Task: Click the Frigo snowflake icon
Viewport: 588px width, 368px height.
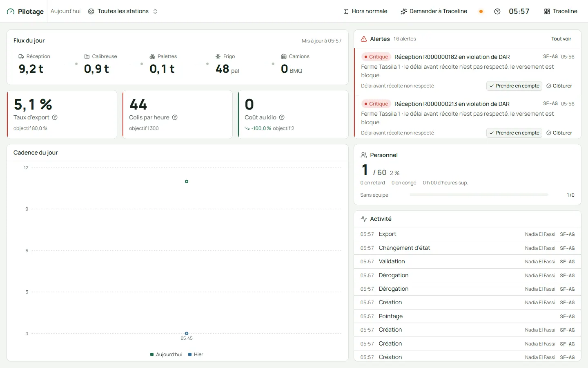Action: (218, 56)
